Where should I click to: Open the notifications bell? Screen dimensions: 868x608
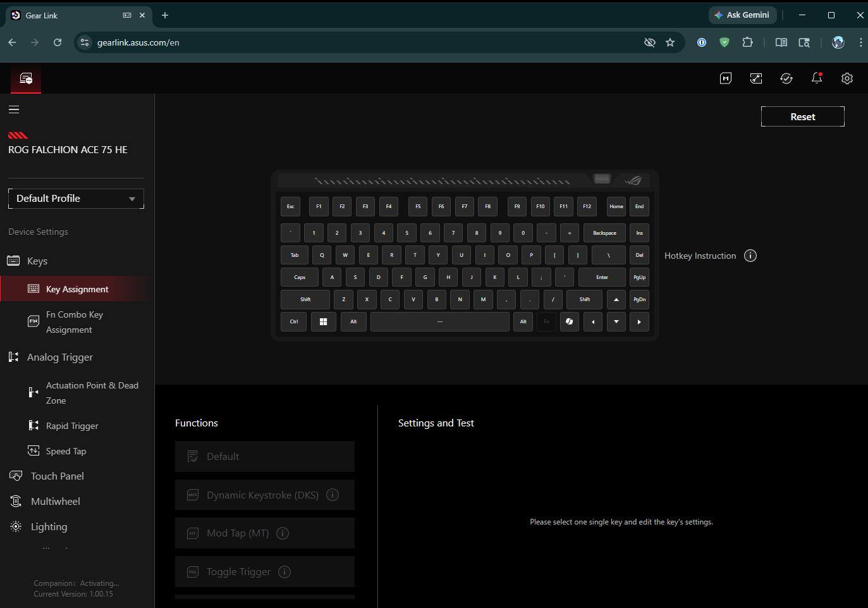(817, 78)
